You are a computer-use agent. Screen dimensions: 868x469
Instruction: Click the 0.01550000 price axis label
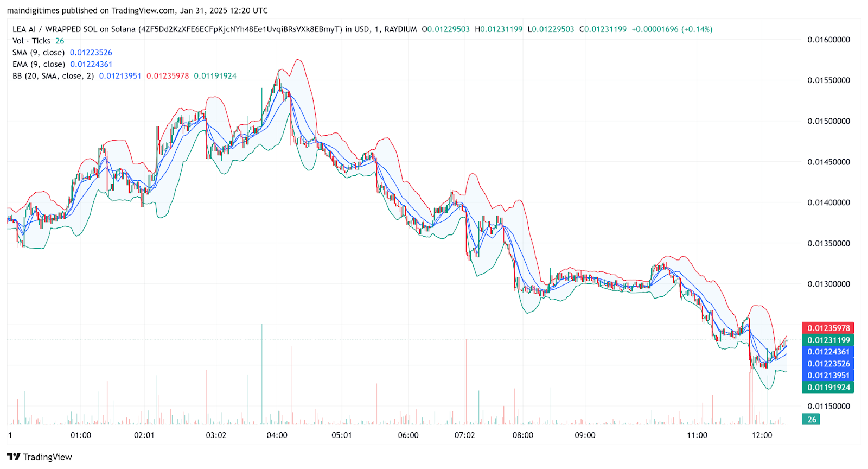(x=828, y=80)
